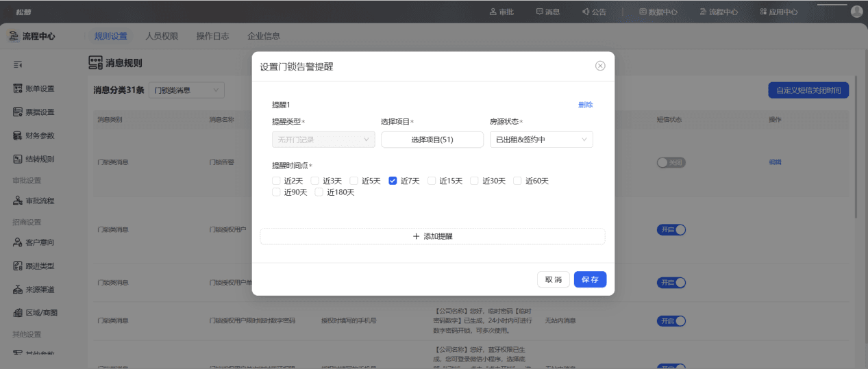
Task: Click the 结转规则 sidebar icon
Action: [x=18, y=158]
